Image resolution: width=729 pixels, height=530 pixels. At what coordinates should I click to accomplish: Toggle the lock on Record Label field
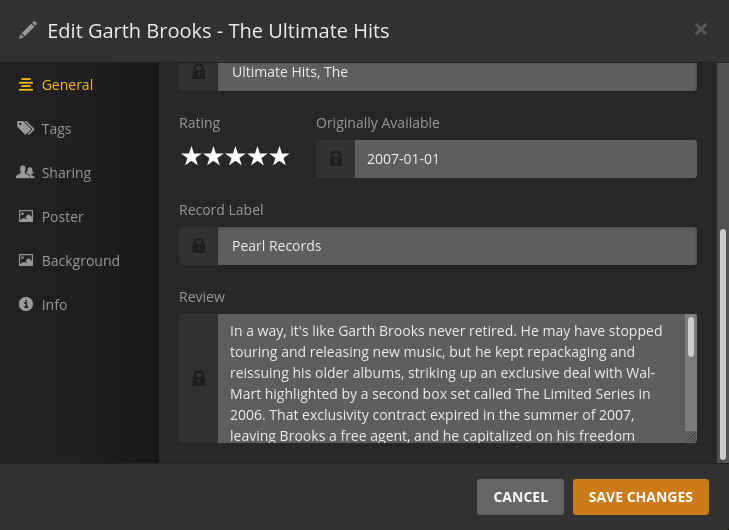tap(198, 246)
